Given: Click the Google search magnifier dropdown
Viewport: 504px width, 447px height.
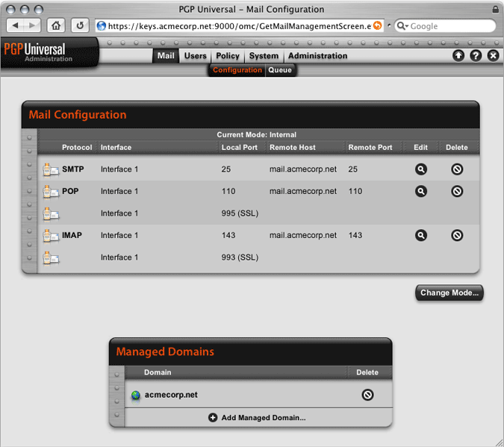Looking at the screenshot, I should [x=402, y=25].
